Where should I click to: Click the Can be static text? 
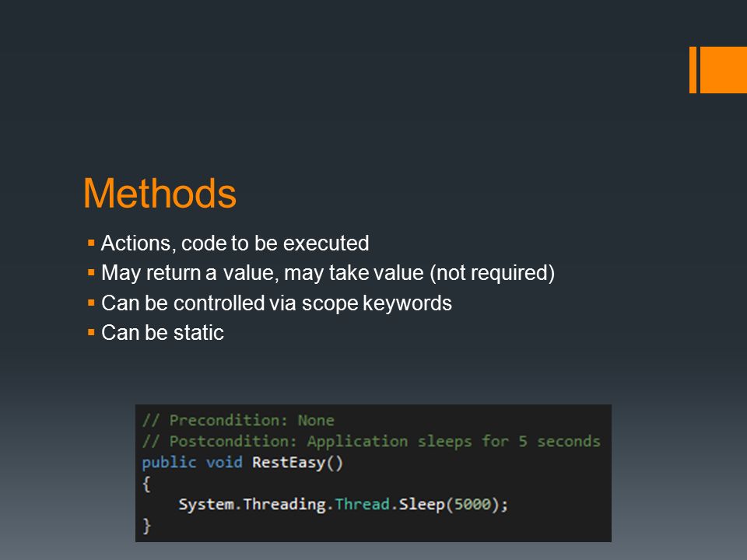[x=163, y=333]
